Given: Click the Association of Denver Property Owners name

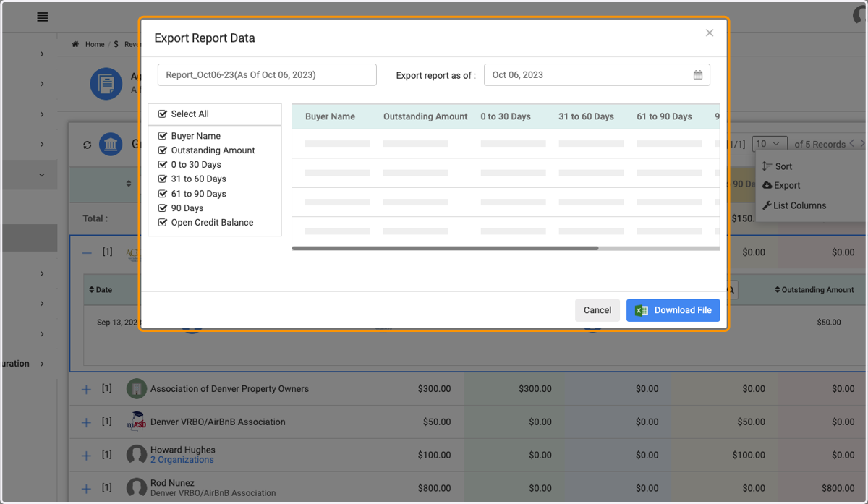Looking at the screenshot, I should point(229,389).
